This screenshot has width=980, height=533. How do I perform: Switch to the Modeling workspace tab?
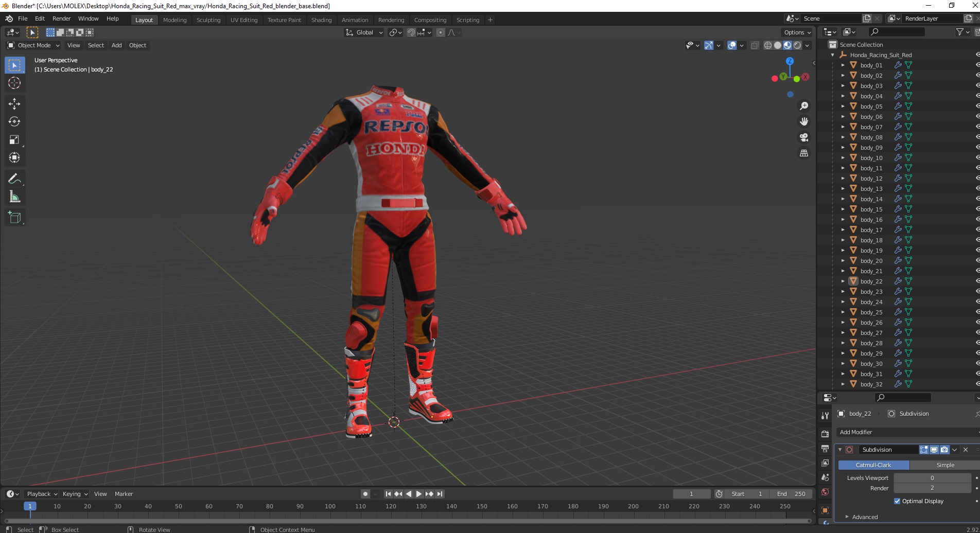click(174, 20)
